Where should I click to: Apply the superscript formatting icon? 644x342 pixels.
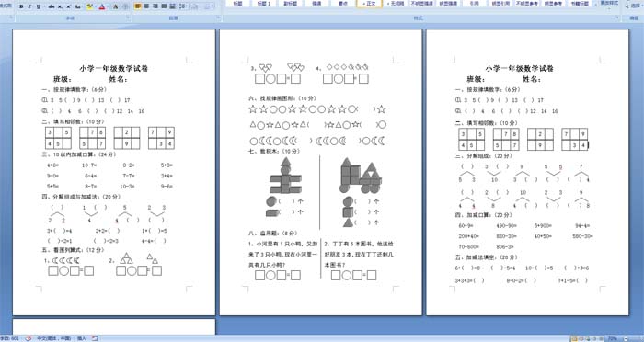click(69, 6)
